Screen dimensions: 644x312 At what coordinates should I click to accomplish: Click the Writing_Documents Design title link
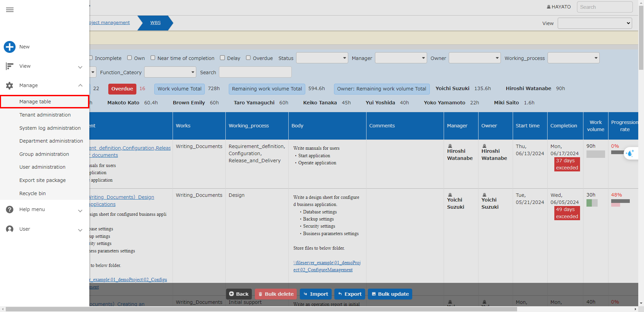point(121,201)
